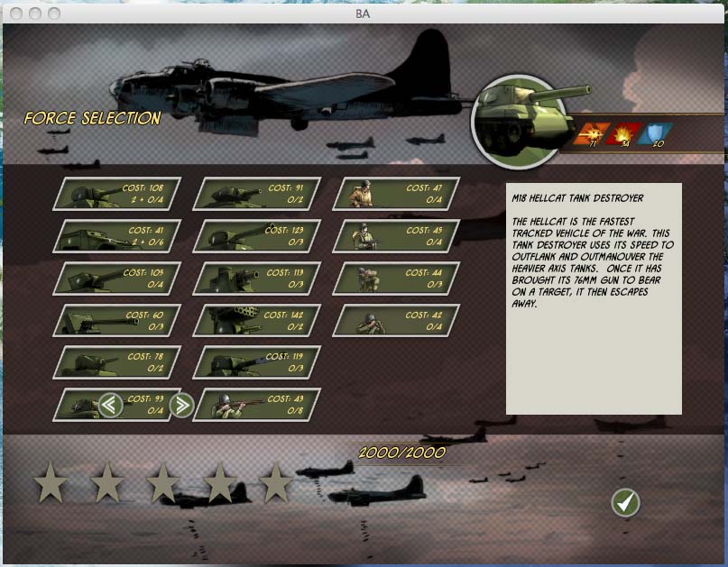Select the Cost 42 scout with binoculars

tap(394, 318)
